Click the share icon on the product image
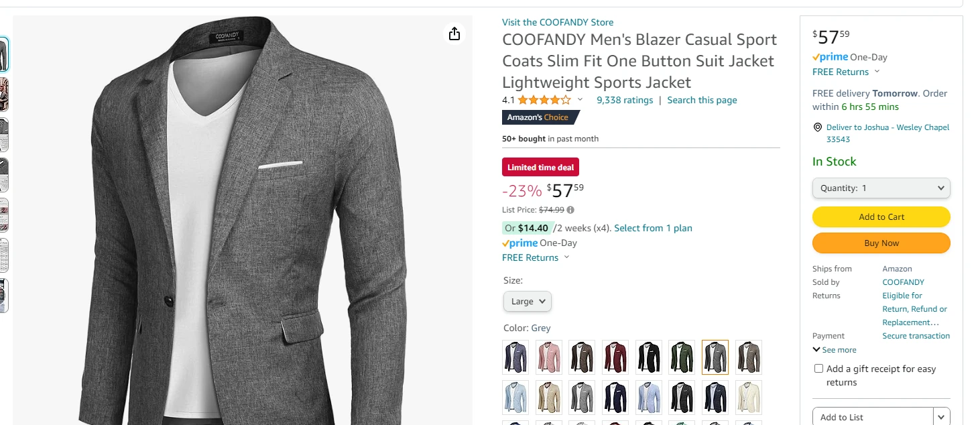The image size is (980, 425). [454, 33]
